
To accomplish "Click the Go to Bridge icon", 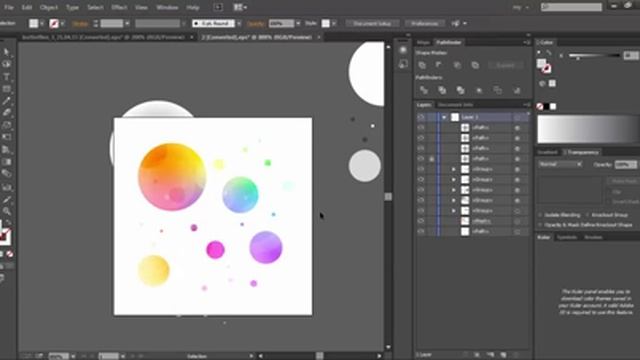I will tap(218, 7).
